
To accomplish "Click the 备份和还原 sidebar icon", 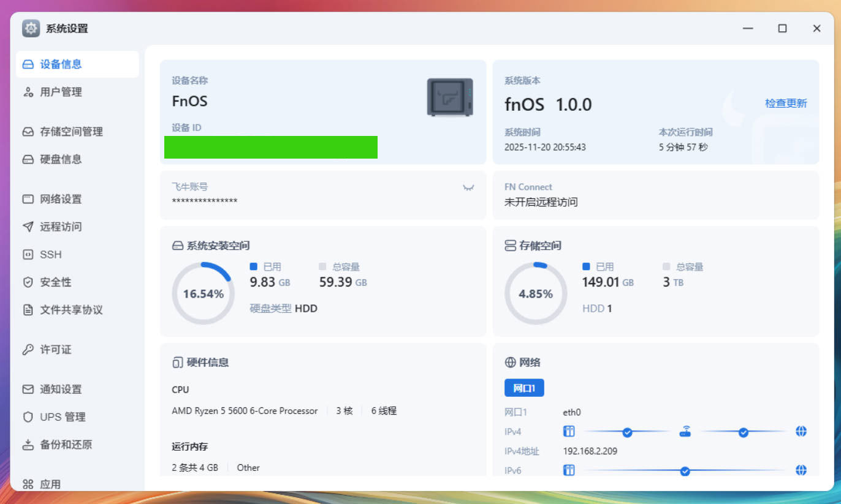I will click(x=28, y=445).
